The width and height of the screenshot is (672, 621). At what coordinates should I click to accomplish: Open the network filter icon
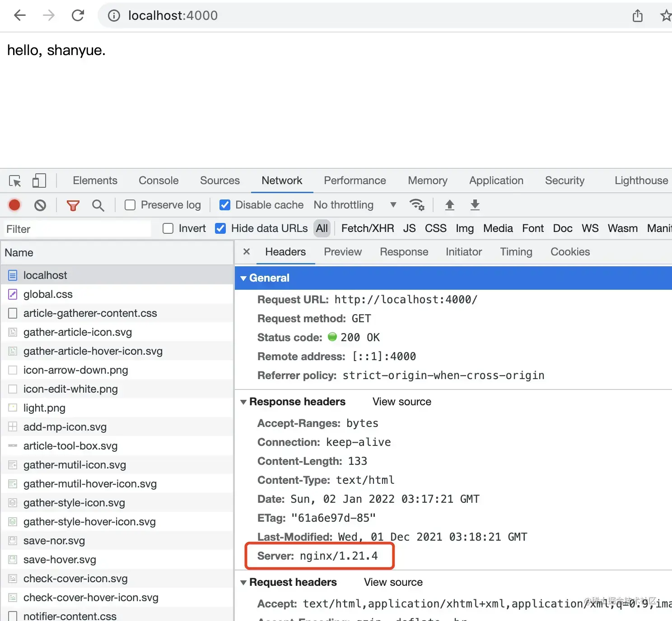pos(73,205)
